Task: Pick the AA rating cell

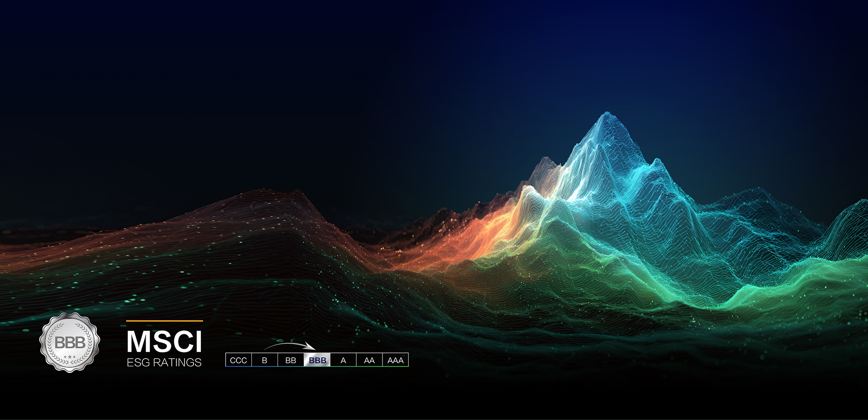Action: pyautogui.click(x=369, y=360)
